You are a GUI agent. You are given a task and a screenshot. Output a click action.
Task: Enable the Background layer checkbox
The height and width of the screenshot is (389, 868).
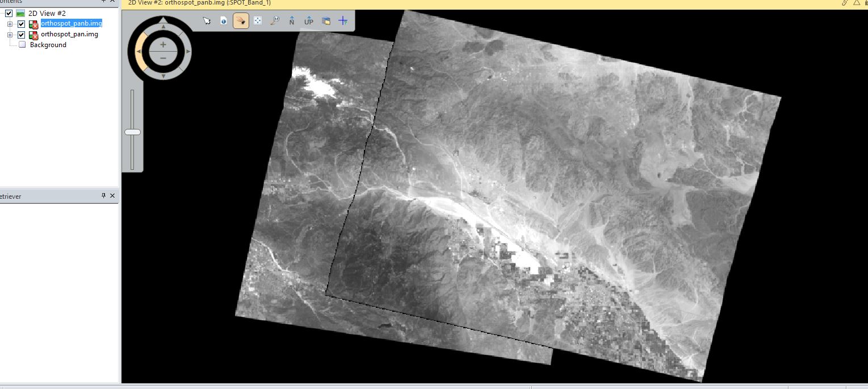pyautogui.click(x=22, y=44)
